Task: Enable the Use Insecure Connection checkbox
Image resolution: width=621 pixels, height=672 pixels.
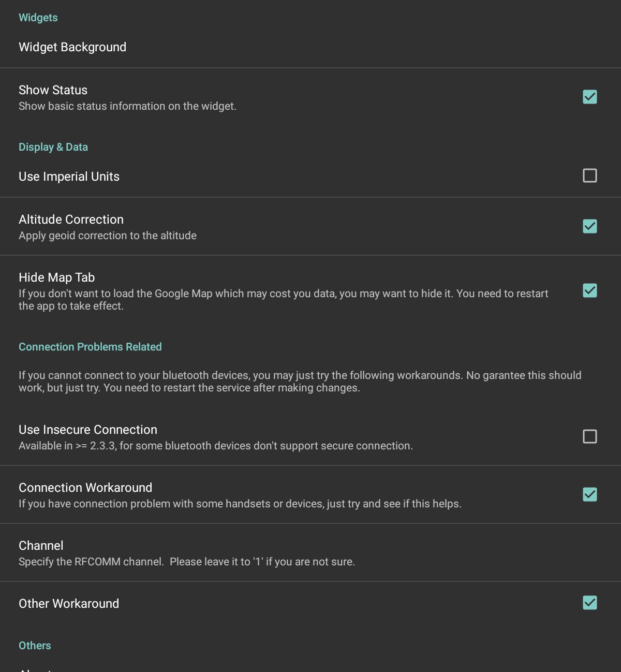Action: click(x=589, y=436)
